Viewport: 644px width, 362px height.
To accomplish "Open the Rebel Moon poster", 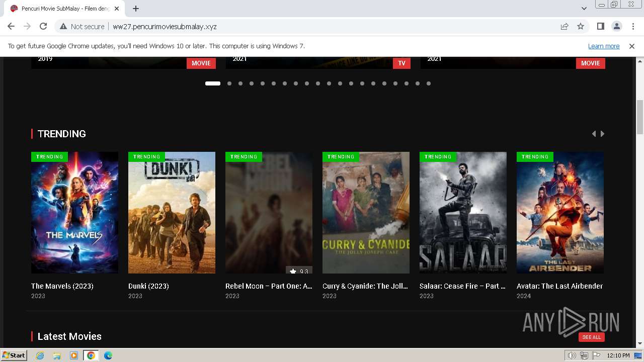I will pos(269,213).
